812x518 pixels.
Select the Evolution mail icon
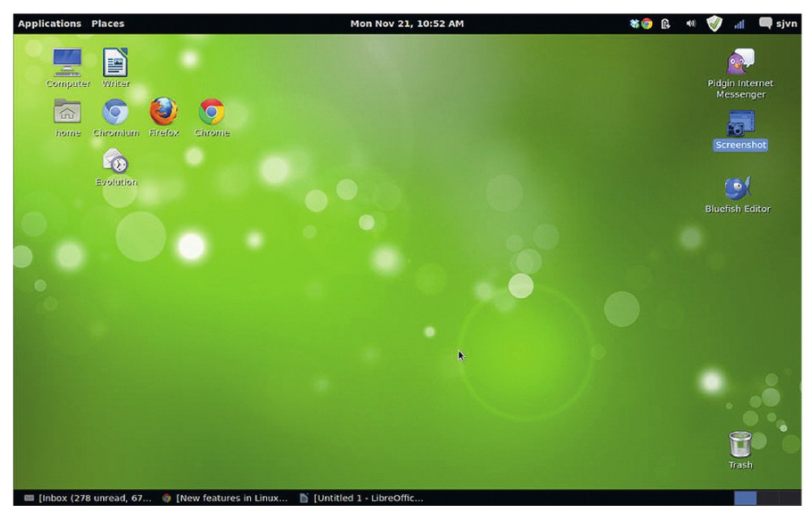click(115, 162)
